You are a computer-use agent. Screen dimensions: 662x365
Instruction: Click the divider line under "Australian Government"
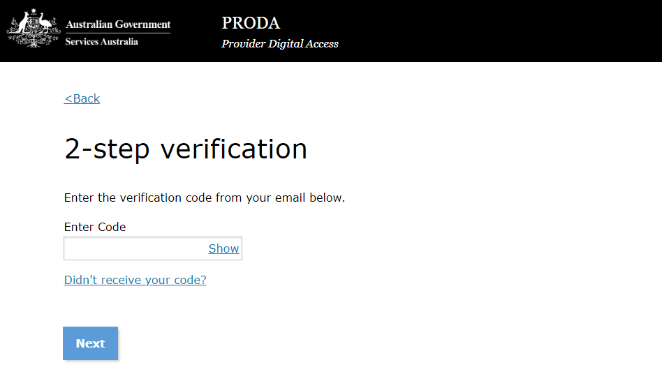(x=118, y=33)
